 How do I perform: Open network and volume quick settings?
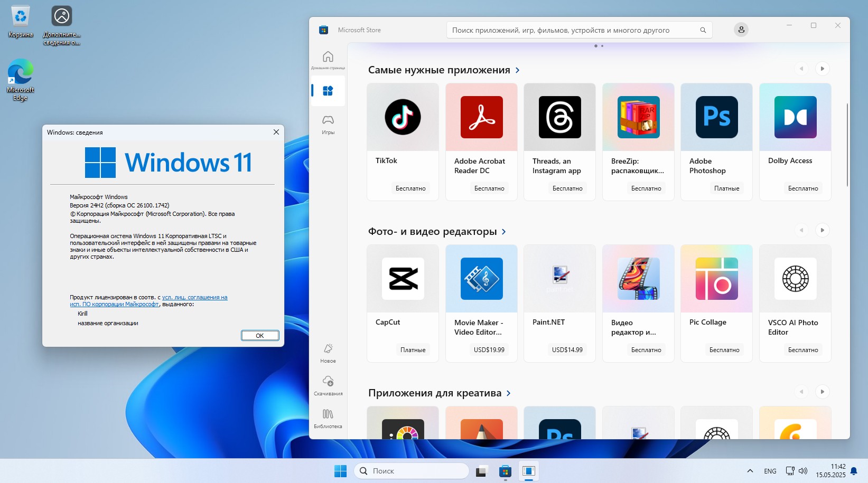796,471
